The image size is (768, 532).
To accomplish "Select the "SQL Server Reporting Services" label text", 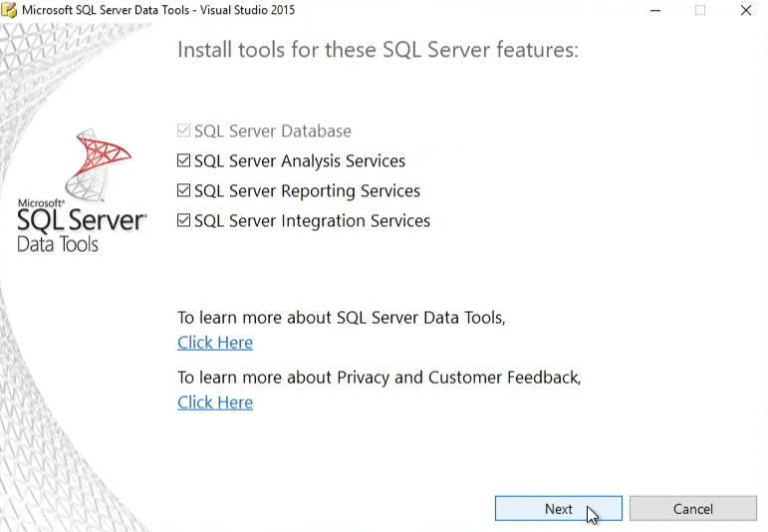I will [x=307, y=191].
